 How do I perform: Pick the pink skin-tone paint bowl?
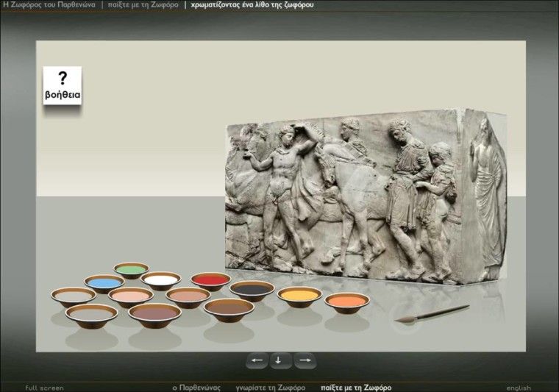point(130,296)
